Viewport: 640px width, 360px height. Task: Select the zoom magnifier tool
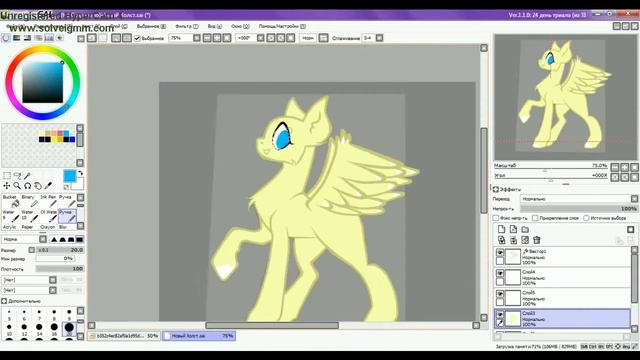(17, 186)
